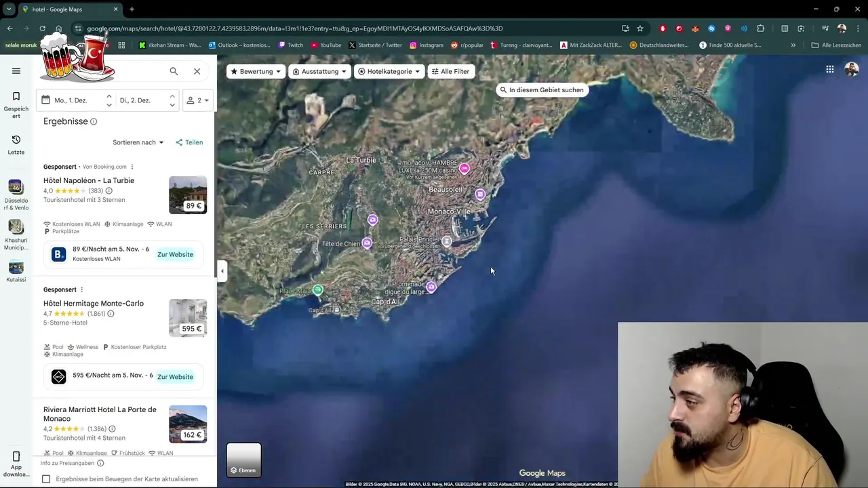Open the Instagram bookmark
This screenshot has width=868, height=488.
[426, 45]
